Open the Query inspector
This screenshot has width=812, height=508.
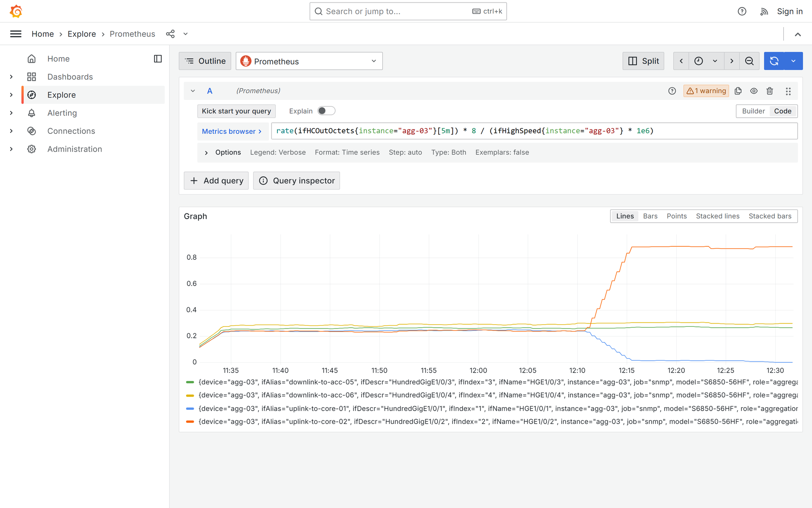[x=296, y=181]
